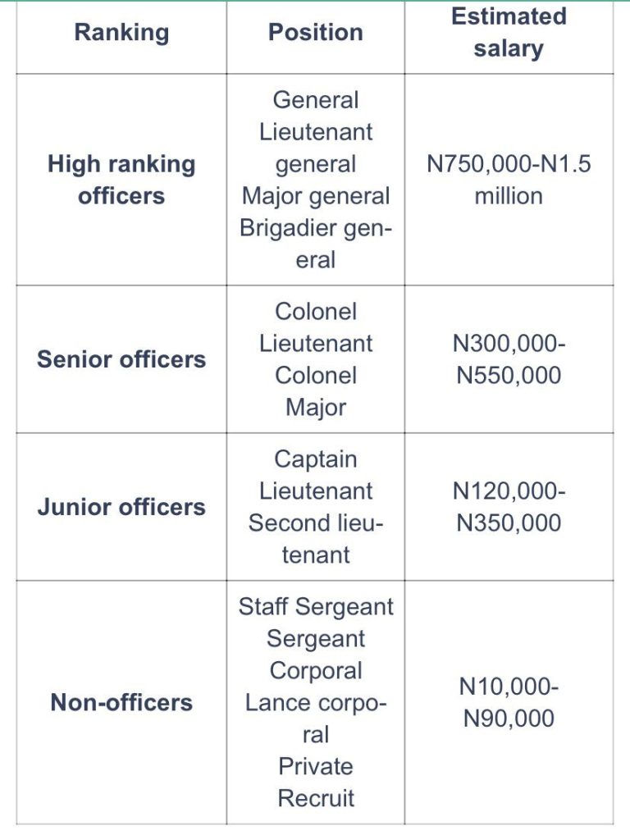The height and width of the screenshot is (840, 630).
Task: Click the Senior officers row label
Action: tap(121, 359)
